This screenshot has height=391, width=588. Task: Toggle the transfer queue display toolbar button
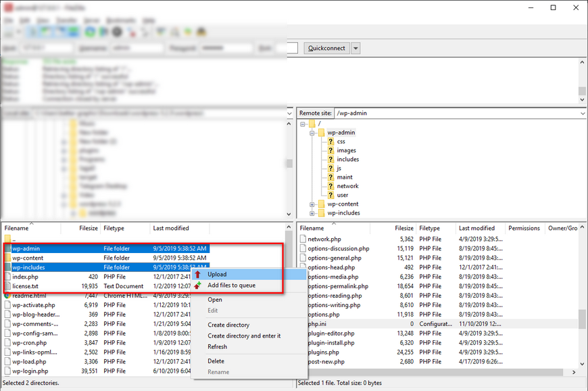tap(74, 32)
